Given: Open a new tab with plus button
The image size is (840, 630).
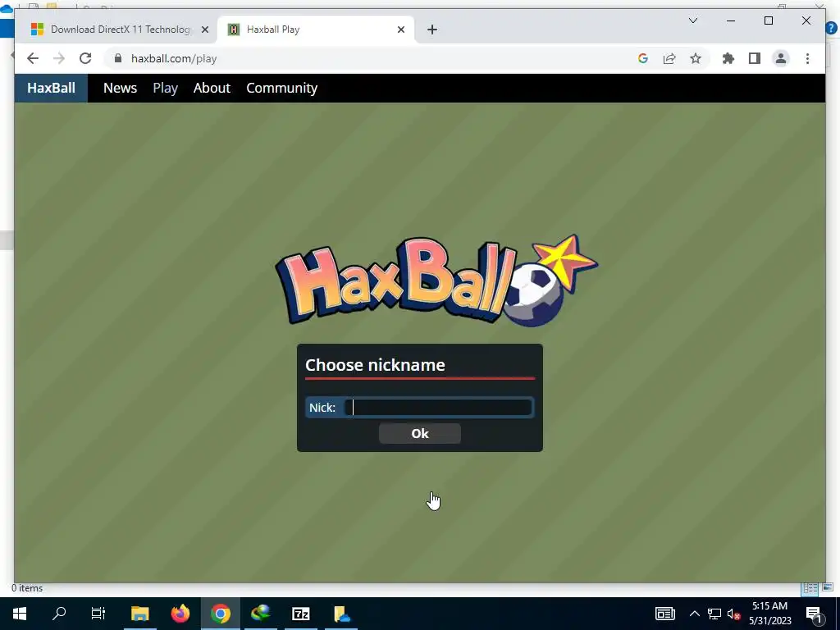Looking at the screenshot, I should [x=432, y=30].
